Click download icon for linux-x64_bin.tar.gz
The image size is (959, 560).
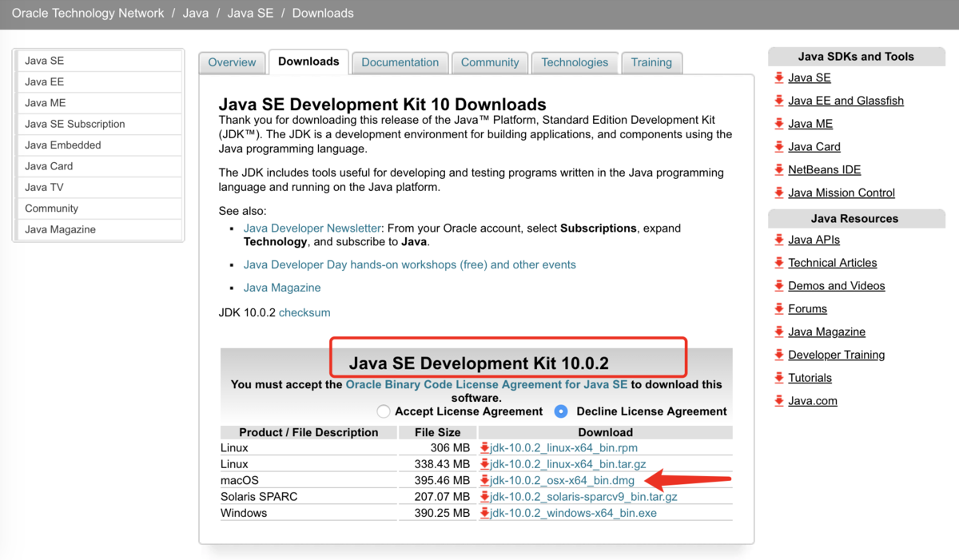[x=484, y=464]
